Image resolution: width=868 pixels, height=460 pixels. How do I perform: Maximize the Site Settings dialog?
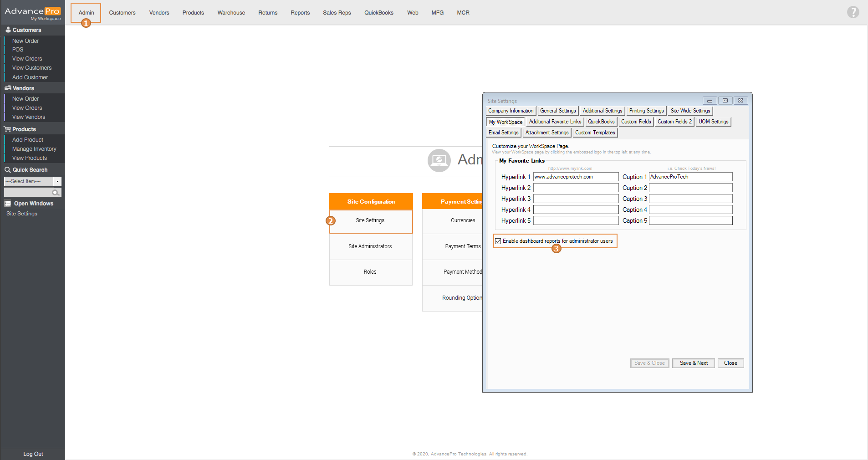(x=725, y=101)
